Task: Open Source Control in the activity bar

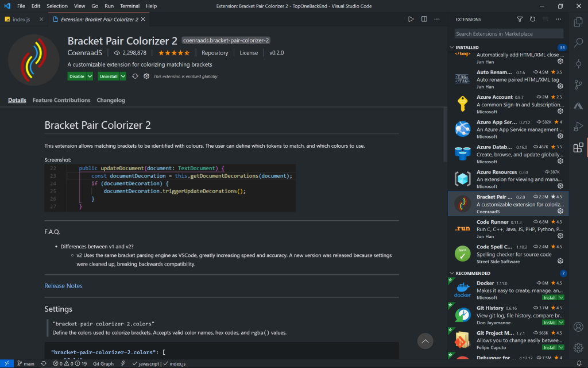Action: 578,85
